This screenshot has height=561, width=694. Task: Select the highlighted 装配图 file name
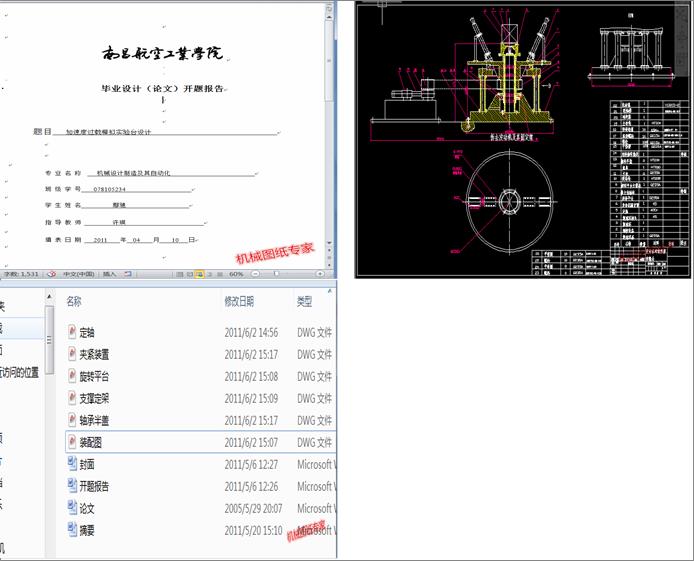coord(90,442)
